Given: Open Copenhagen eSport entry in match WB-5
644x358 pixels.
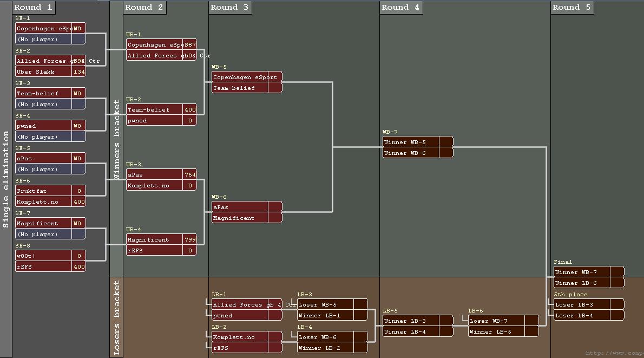Looking at the screenshot, I should coord(247,77).
